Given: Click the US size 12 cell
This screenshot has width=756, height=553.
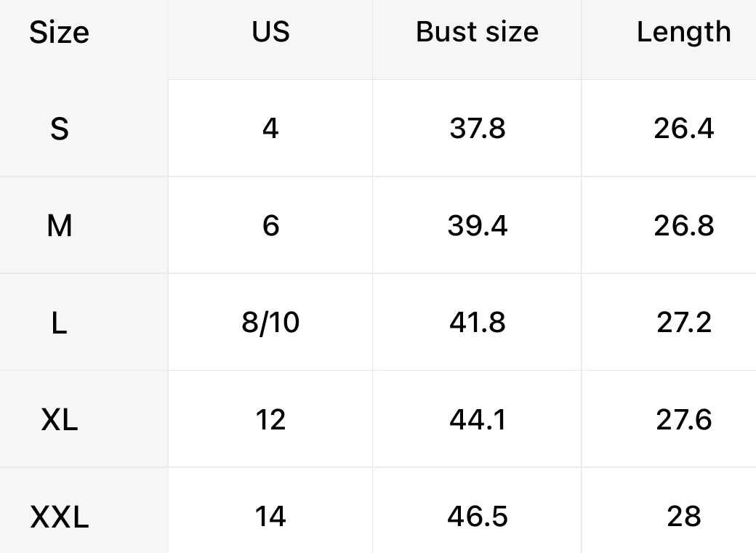Looking at the screenshot, I should click(x=270, y=420).
